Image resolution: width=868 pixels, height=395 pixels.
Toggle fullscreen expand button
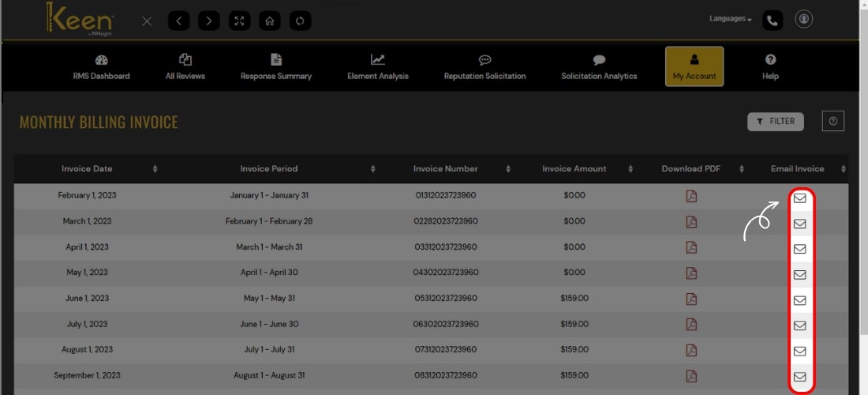pos(239,21)
